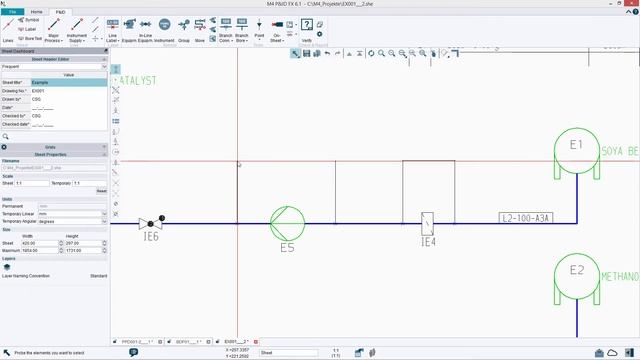Click the Checked by value cell
The image size is (640, 360).
[69, 116]
